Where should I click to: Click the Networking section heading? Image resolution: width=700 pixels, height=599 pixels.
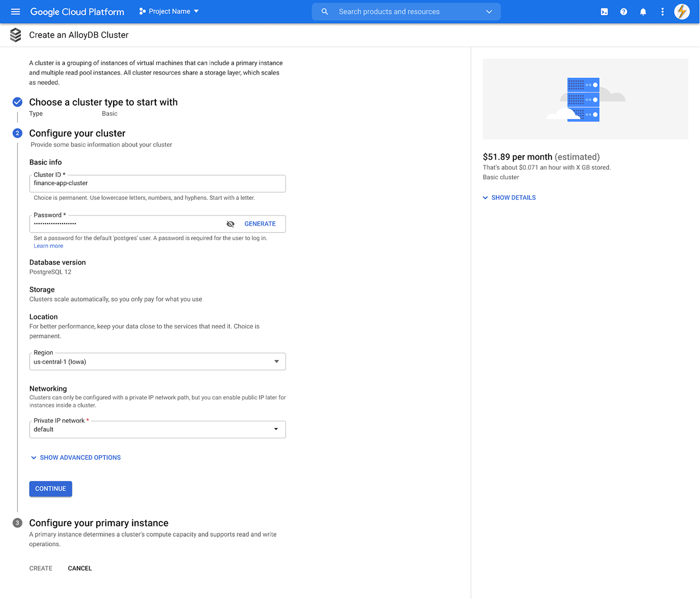pyautogui.click(x=48, y=388)
